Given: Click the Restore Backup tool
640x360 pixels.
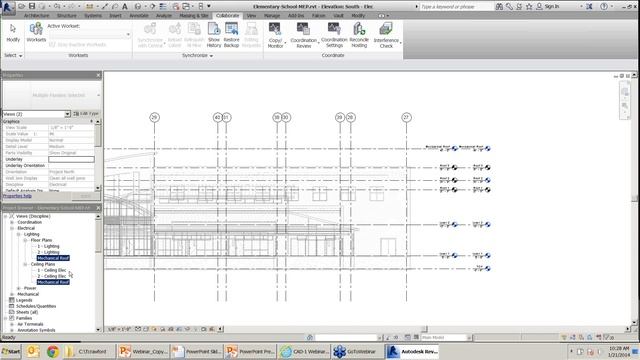Looking at the screenshot, I should pyautogui.click(x=231, y=35).
